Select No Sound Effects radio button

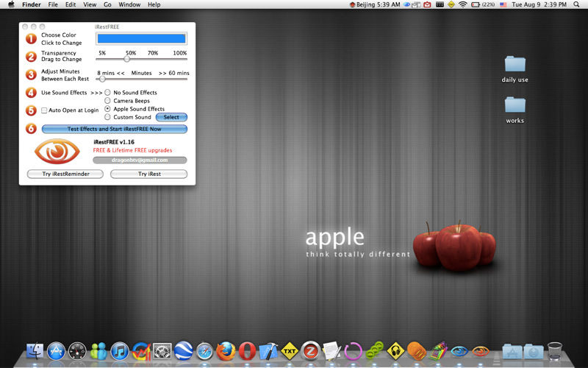[107, 93]
